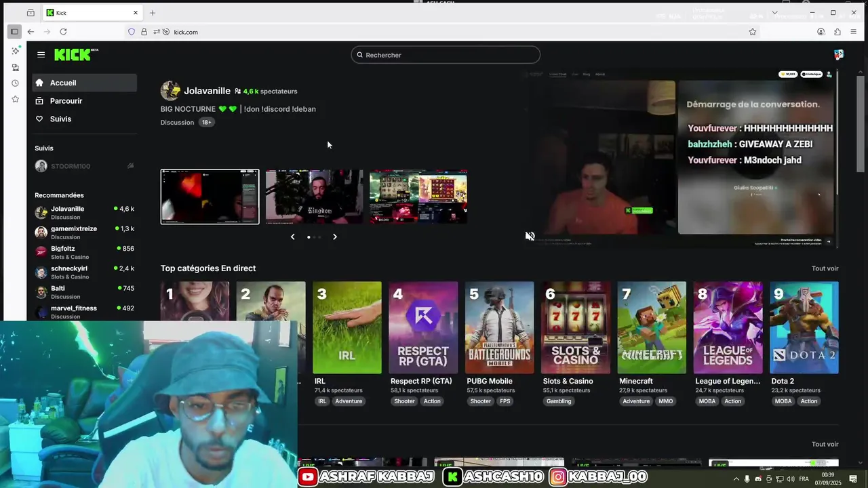Click the Shooter tag under Respect RP
This screenshot has width=868, height=488.
coord(404,401)
